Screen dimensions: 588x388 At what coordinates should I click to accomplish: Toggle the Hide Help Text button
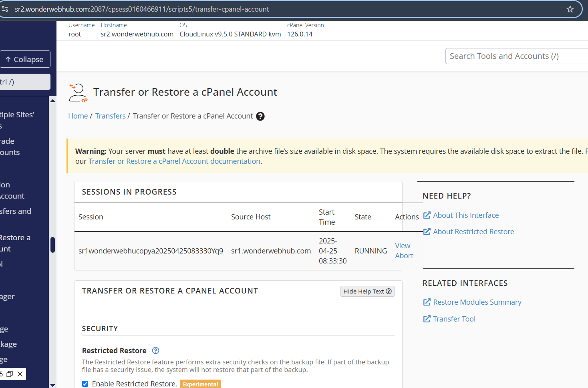[x=367, y=292]
